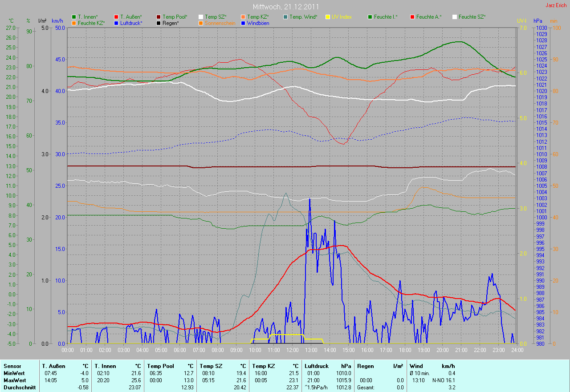The height and width of the screenshot is (392, 570).
Task: Click the Feuchte A. legend label
Action: click(429, 17)
